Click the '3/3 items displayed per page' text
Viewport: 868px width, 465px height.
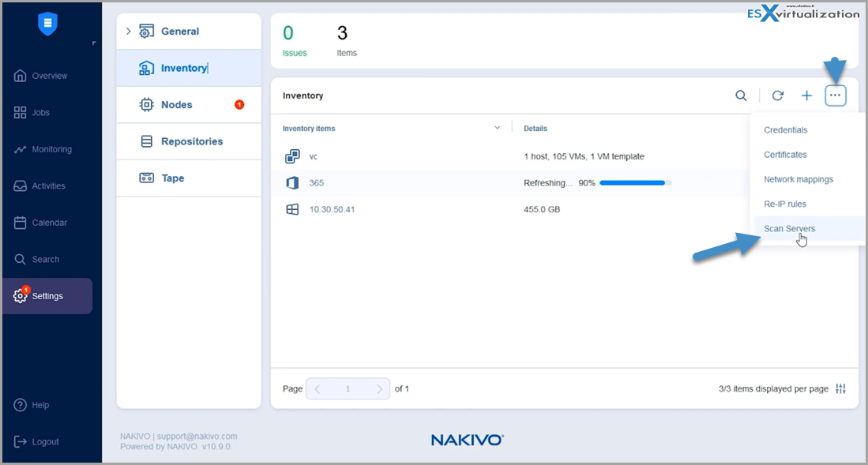(x=773, y=388)
